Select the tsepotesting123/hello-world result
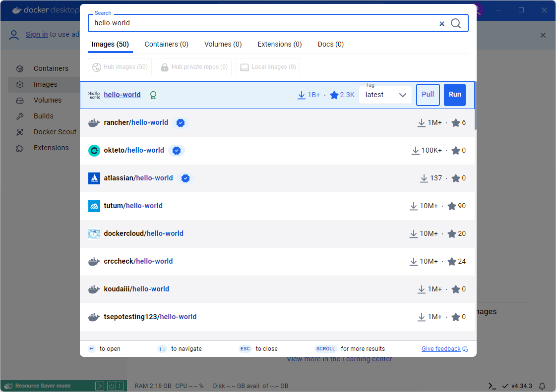 click(x=277, y=317)
